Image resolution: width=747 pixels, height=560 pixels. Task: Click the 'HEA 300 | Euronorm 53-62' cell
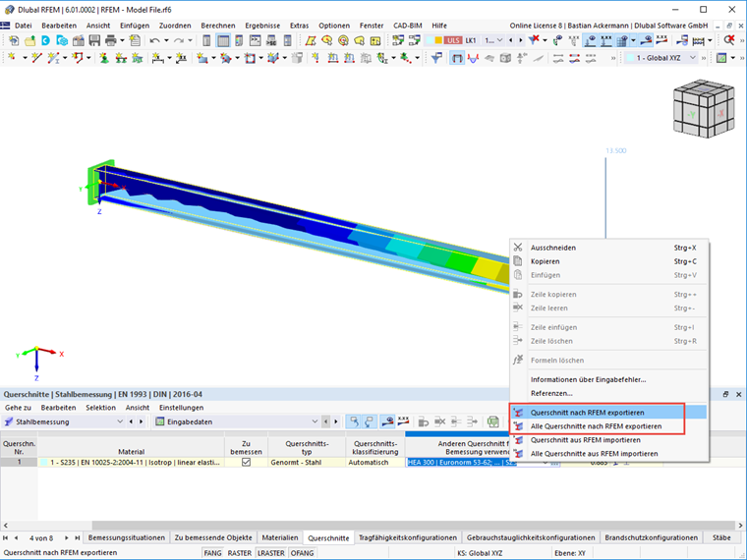click(x=462, y=463)
